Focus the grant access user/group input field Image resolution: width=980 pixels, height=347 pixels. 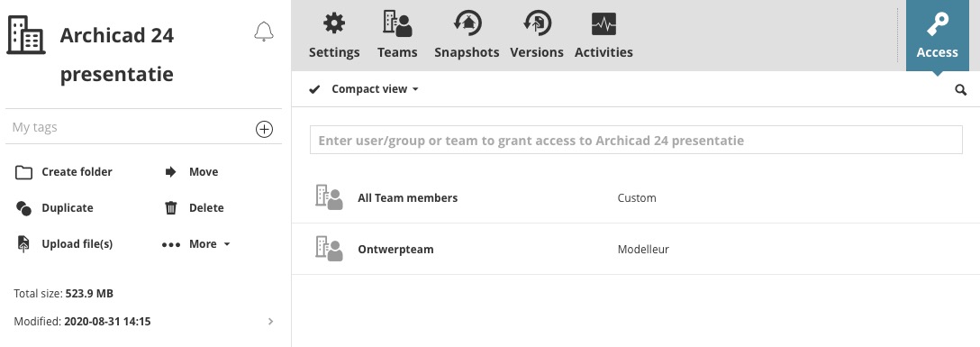(x=636, y=140)
